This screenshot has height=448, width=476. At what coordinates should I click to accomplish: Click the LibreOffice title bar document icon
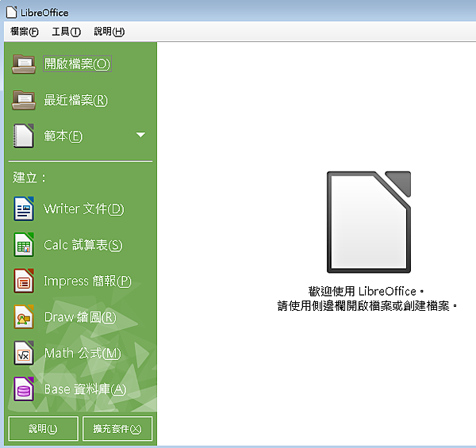coord(12,12)
